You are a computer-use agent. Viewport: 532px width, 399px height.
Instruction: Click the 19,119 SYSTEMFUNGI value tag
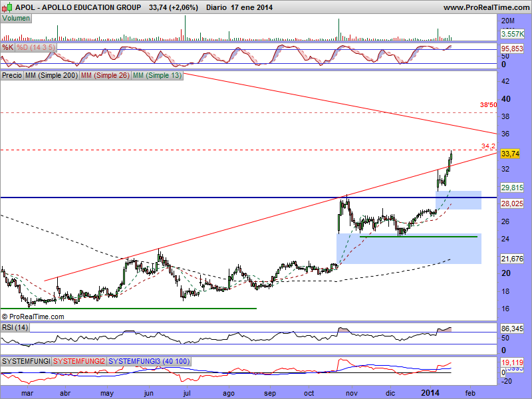(512, 362)
